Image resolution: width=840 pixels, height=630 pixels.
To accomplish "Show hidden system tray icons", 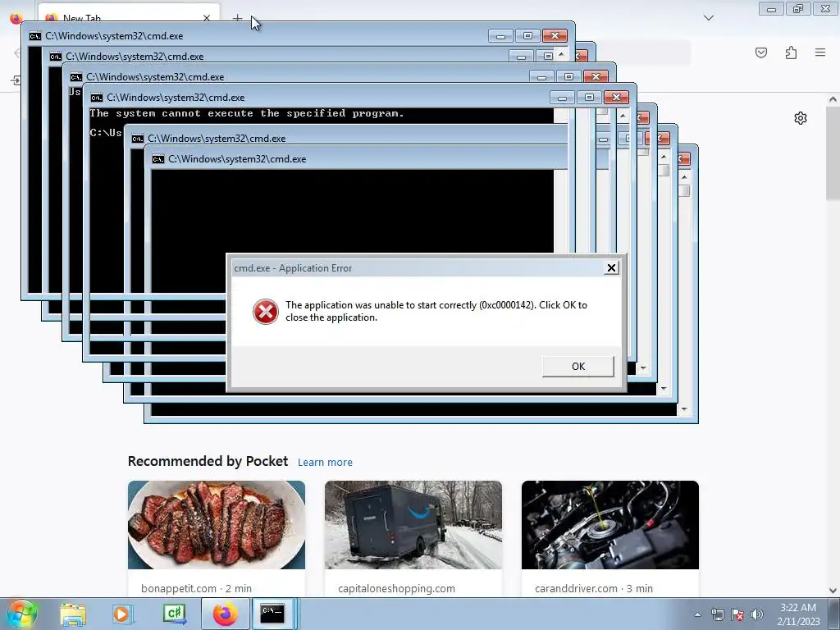I will click(697, 614).
